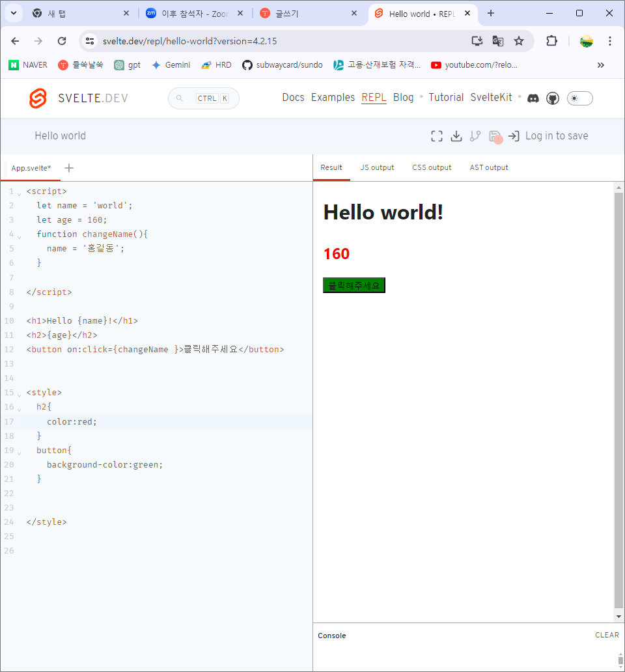
Task: Click the Hello world project title
Action: 61,136
